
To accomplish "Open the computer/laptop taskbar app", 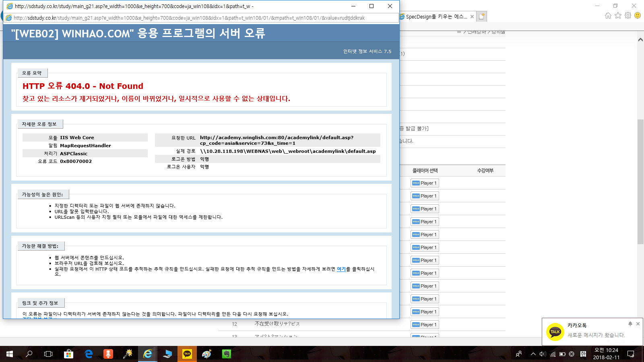I will click(167, 354).
